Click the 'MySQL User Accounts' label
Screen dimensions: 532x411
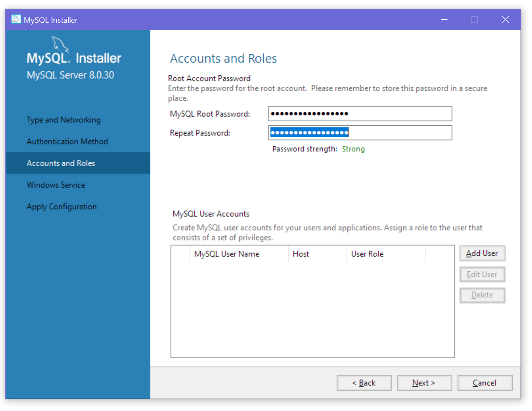[211, 214]
